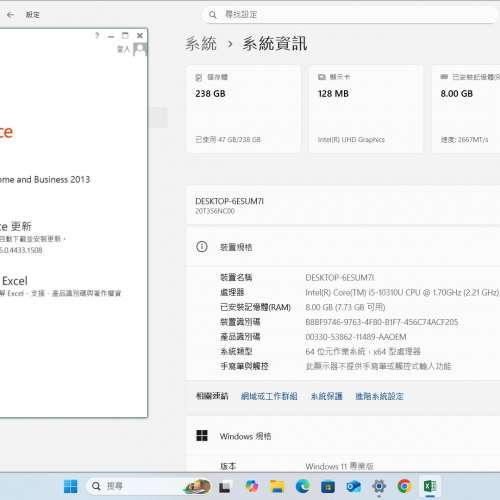The height and width of the screenshot is (500, 500).
Task: Collapse the Windows 規格 section header
Action: pyautogui.click(x=343, y=436)
